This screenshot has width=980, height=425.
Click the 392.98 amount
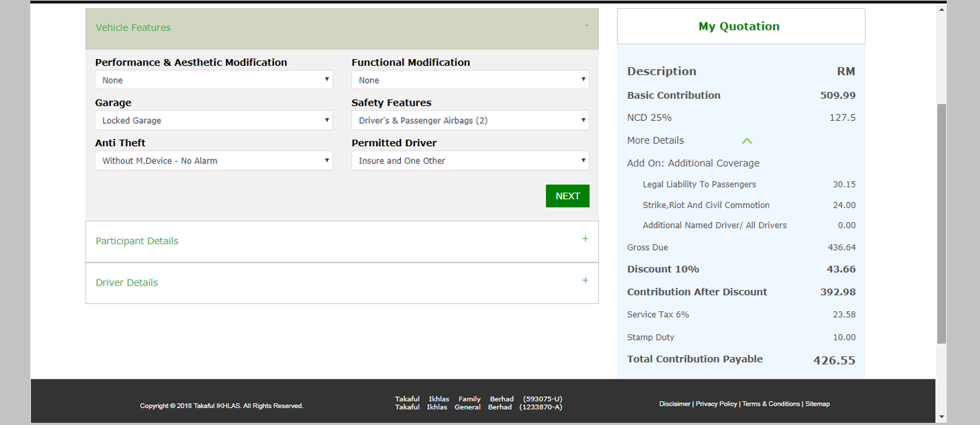tap(837, 292)
